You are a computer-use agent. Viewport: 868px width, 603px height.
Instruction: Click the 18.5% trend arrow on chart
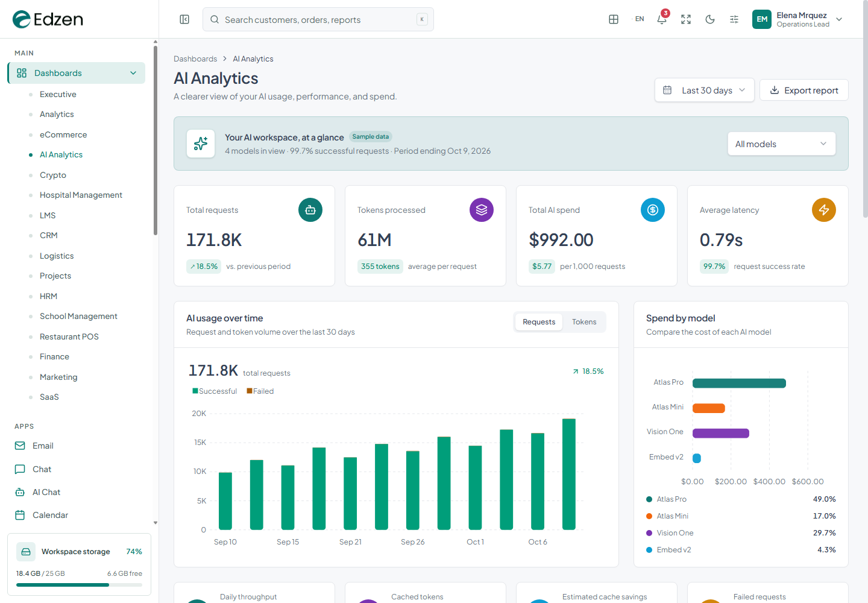(576, 371)
